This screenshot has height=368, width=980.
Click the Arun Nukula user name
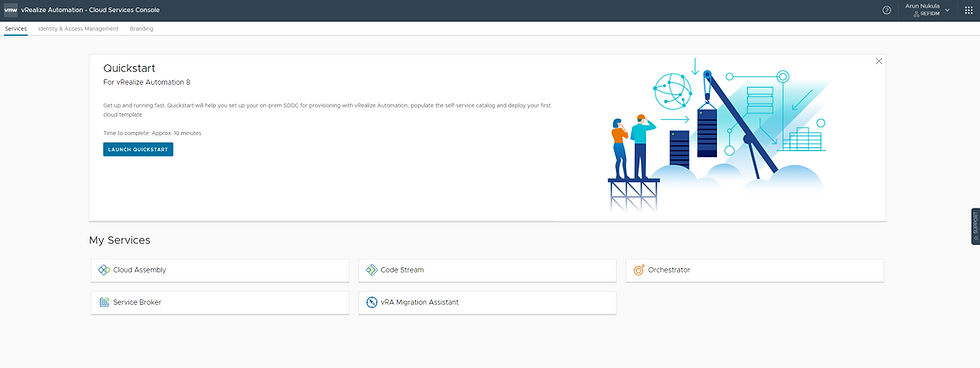pyautogui.click(x=922, y=6)
